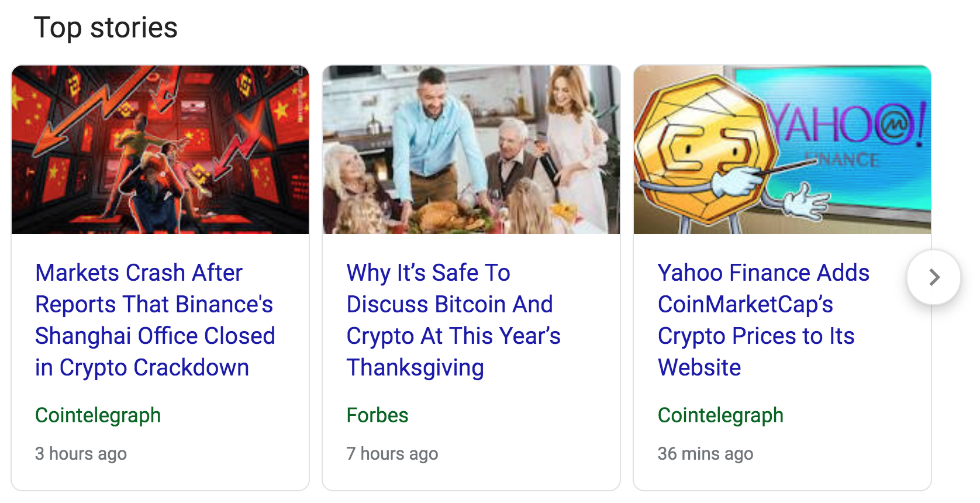980x503 pixels.
Task: Click the 3 hours ago timestamp
Action: pos(81,454)
